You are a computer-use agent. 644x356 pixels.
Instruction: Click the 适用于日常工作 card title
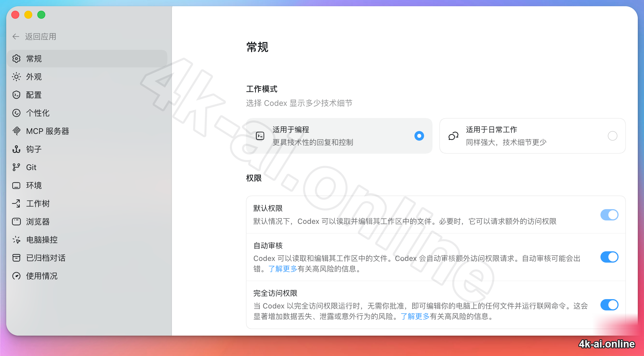click(491, 130)
